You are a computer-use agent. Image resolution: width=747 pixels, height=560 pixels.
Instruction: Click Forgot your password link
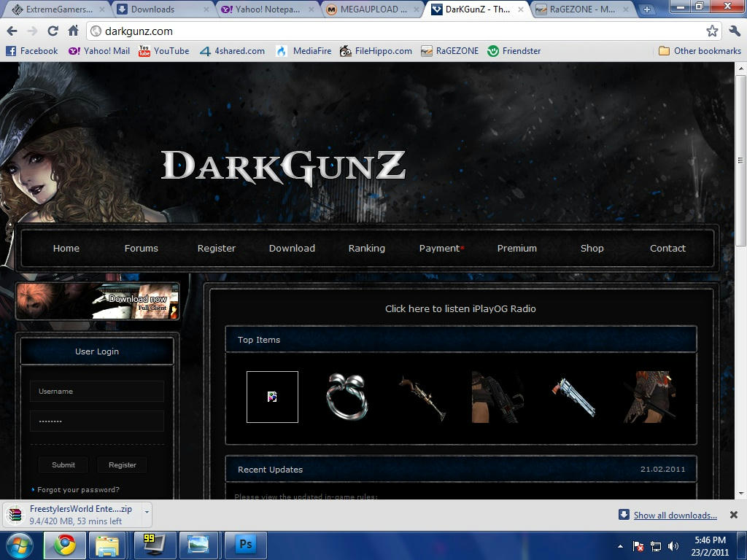click(x=78, y=489)
